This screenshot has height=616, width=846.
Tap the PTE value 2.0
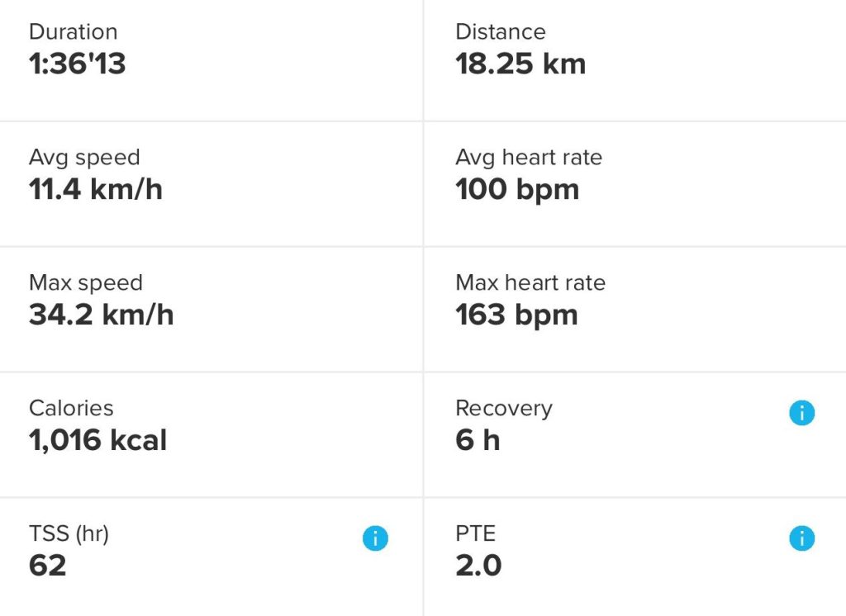pos(478,566)
